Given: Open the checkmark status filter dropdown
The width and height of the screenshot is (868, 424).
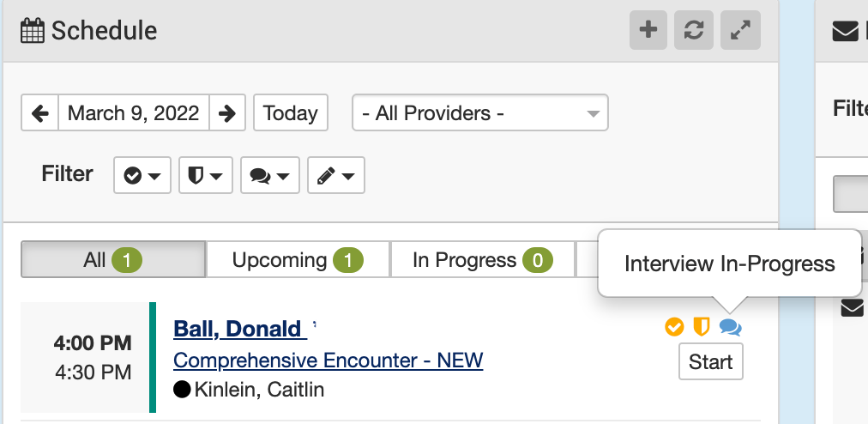Looking at the screenshot, I should (x=142, y=175).
